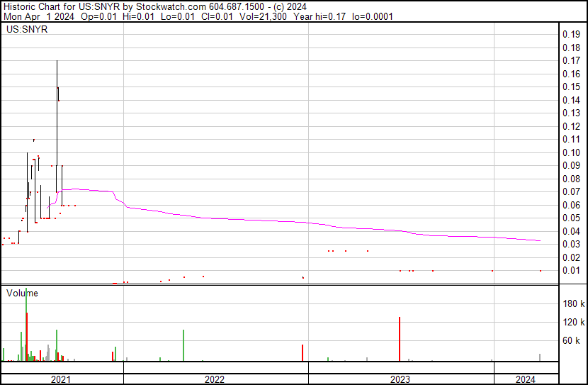Click the green volume bar in early 2022
The width and height of the screenshot is (588, 385).
coord(183,345)
